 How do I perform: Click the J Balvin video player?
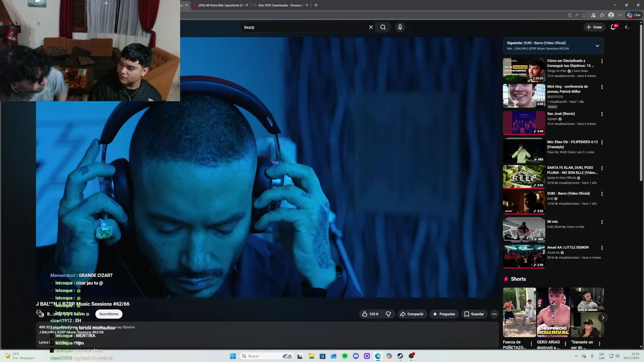point(267,168)
